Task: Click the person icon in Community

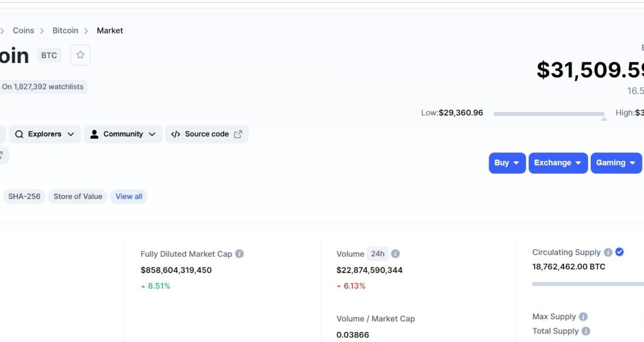Action: [94, 134]
